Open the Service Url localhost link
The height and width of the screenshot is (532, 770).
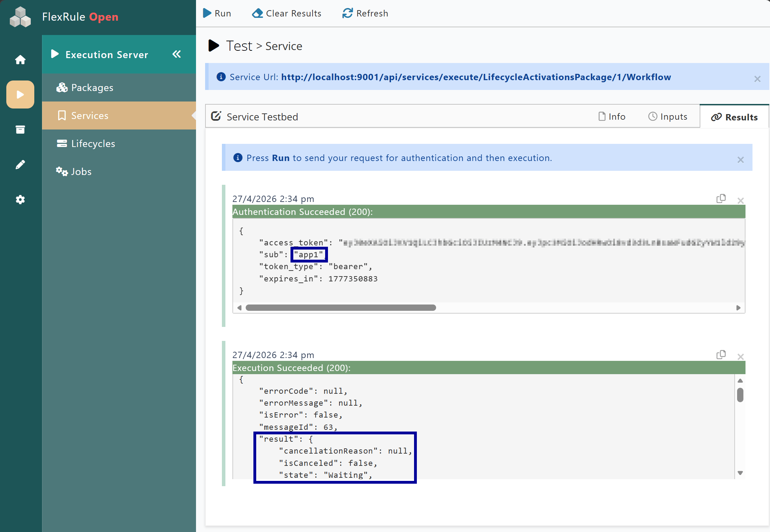[476, 77]
